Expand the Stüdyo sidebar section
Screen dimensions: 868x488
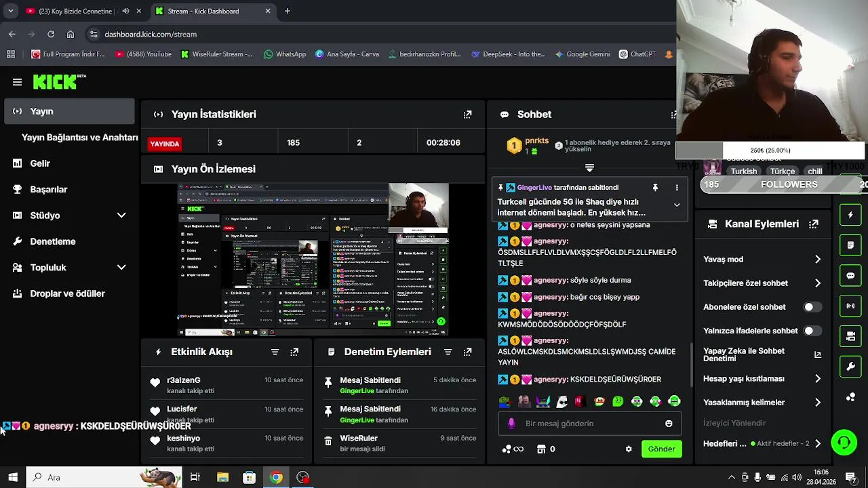[x=121, y=216]
